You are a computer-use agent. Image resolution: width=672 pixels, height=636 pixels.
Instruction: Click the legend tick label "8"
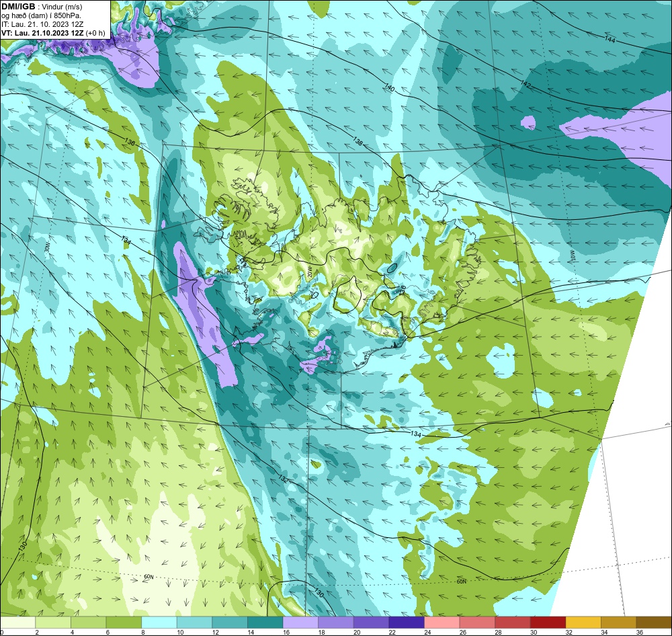tap(142, 632)
